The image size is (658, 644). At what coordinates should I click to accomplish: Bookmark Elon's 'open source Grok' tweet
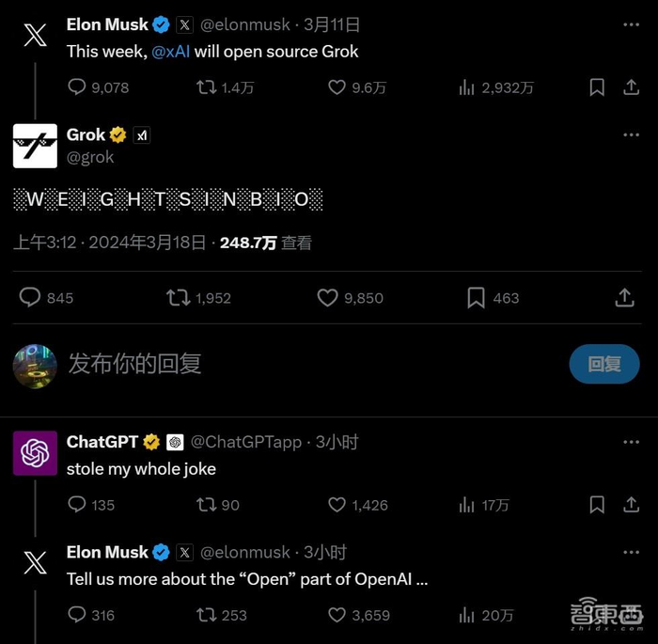click(x=597, y=87)
